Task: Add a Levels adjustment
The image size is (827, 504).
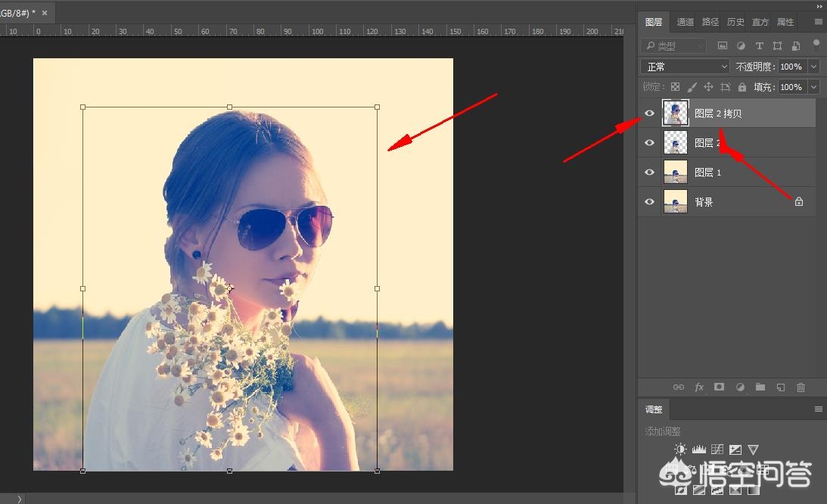Action: pos(698,450)
